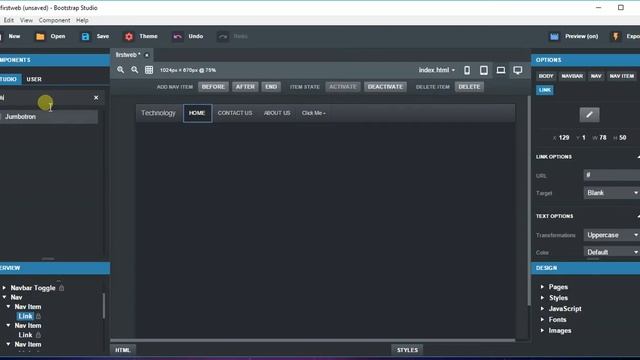Open the Color dropdown set to Default
This screenshot has height=360, width=640.
click(611, 252)
